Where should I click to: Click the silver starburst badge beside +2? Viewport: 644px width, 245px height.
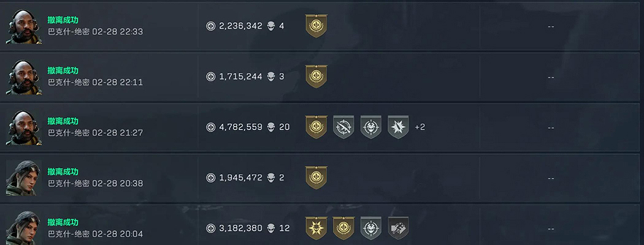pyautogui.click(x=398, y=127)
